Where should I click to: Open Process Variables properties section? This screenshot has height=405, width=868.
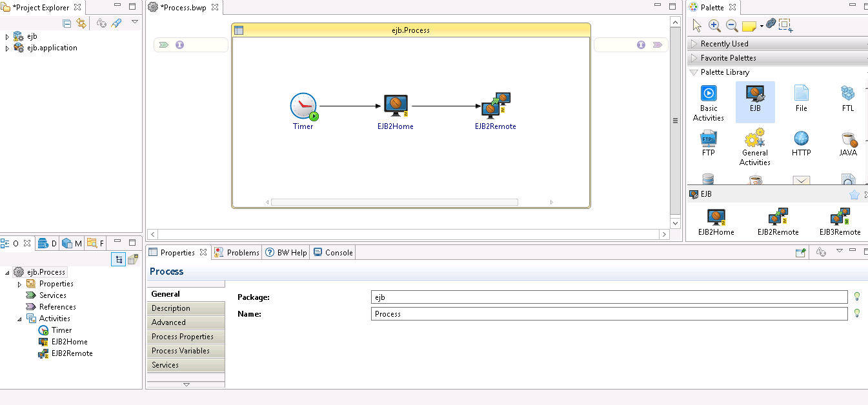[181, 351]
